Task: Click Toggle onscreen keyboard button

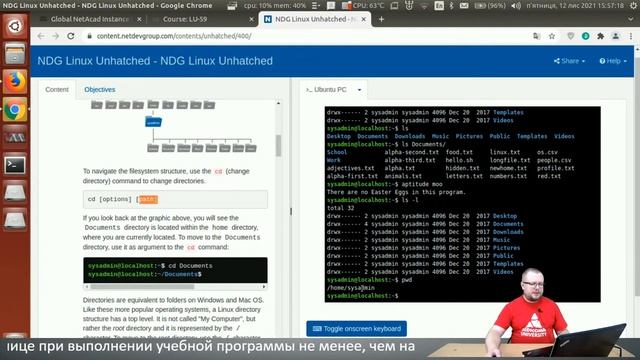Action: [356, 329]
